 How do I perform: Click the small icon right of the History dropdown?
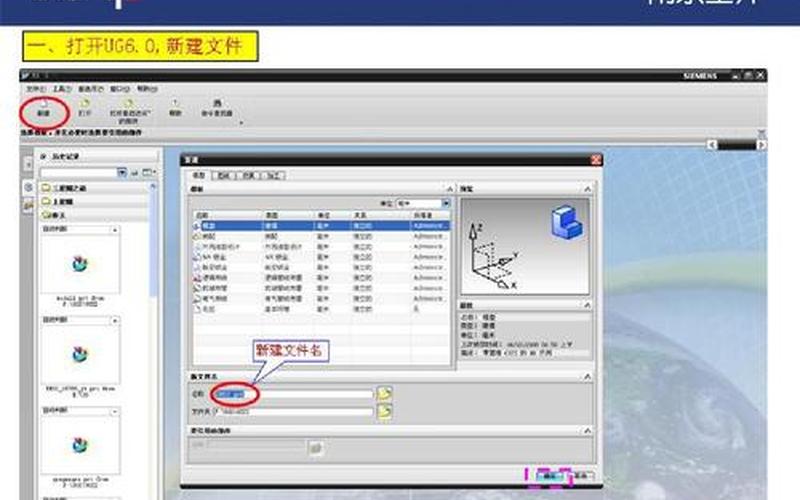tap(135, 173)
